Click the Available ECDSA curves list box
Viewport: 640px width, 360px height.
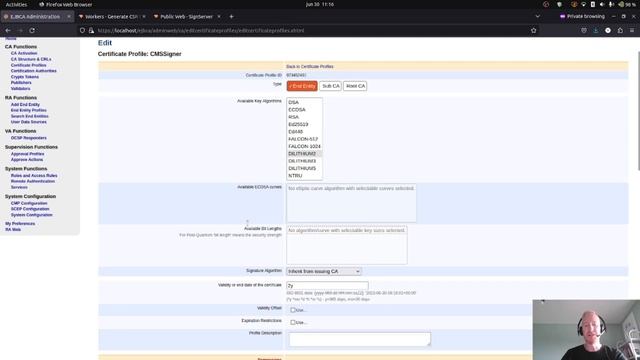click(x=351, y=203)
